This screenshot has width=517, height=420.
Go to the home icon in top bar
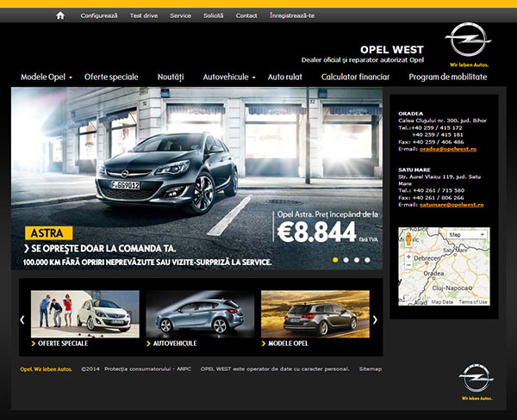tap(60, 15)
